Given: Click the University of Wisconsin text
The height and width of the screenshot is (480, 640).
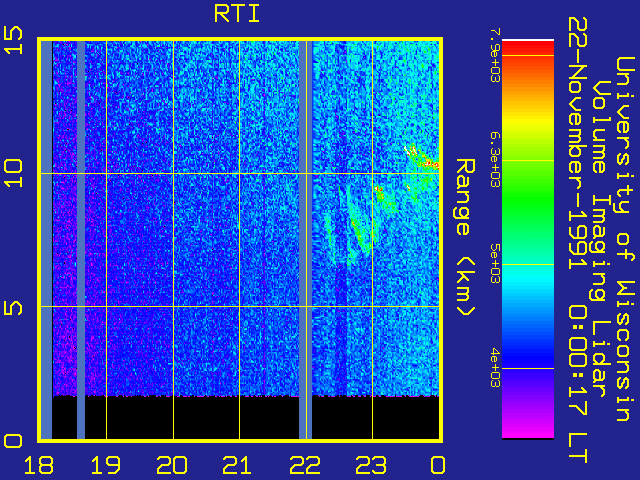Looking at the screenshot, I should (624, 239).
